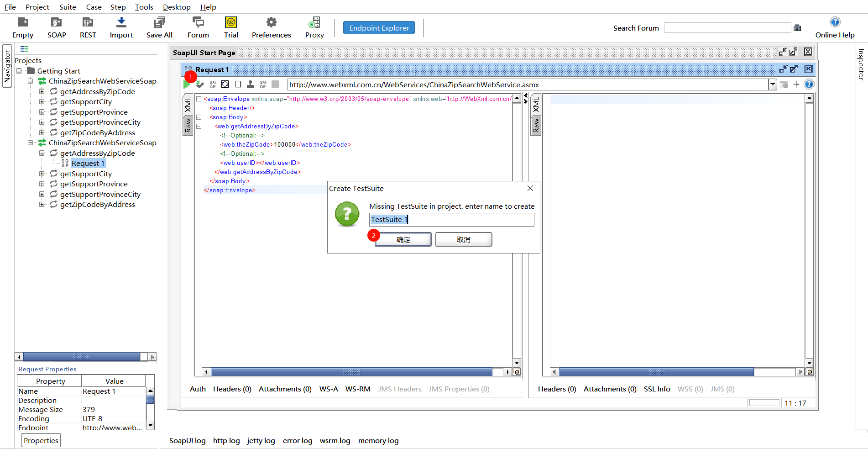The height and width of the screenshot is (449, 868).
Task: Close the Create TestSuite dialog with X
Action: (530, 188)
